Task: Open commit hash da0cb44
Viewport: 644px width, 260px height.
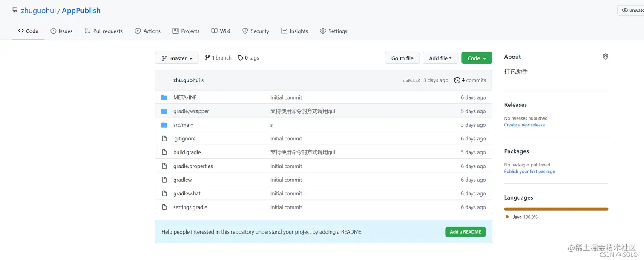Action: click(411, 80)
